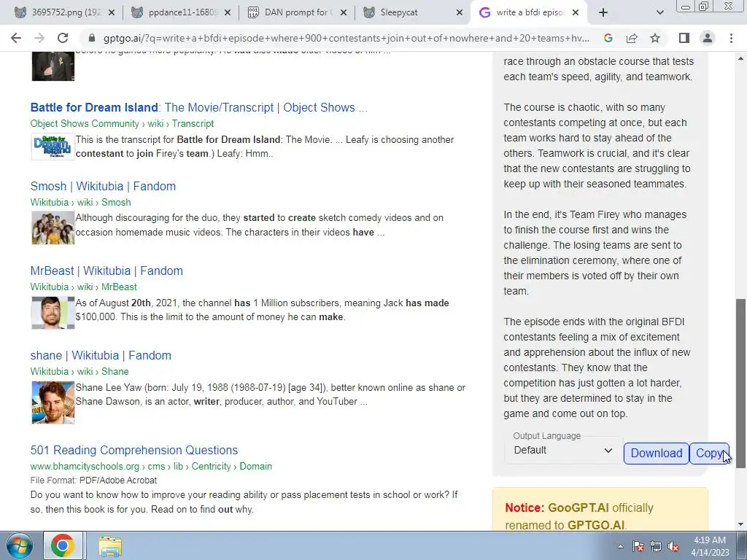Click the Action Center flag icon
Viewport: 747px width, 560px height.
pyautogui.click(x=638, y=546)
